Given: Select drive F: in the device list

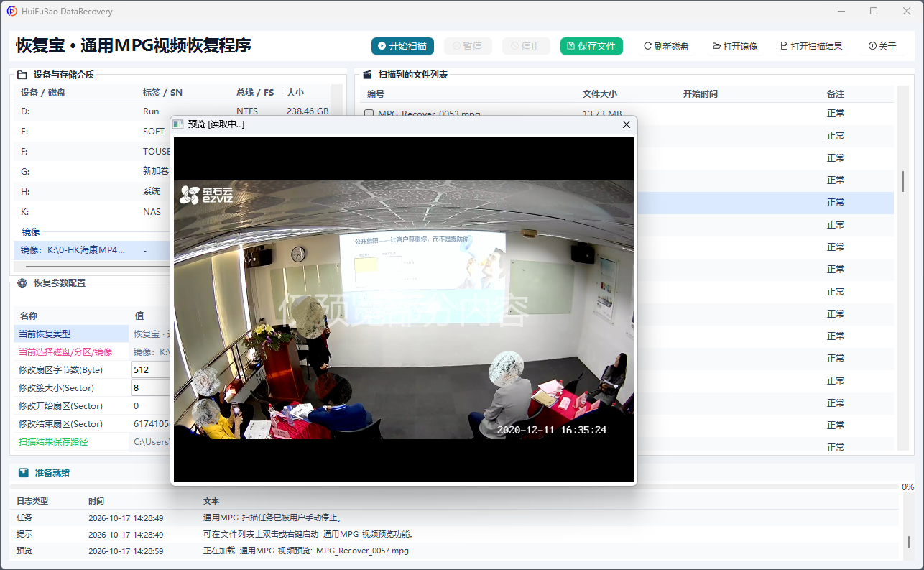Looking at the screenshot, I should 92,152.
